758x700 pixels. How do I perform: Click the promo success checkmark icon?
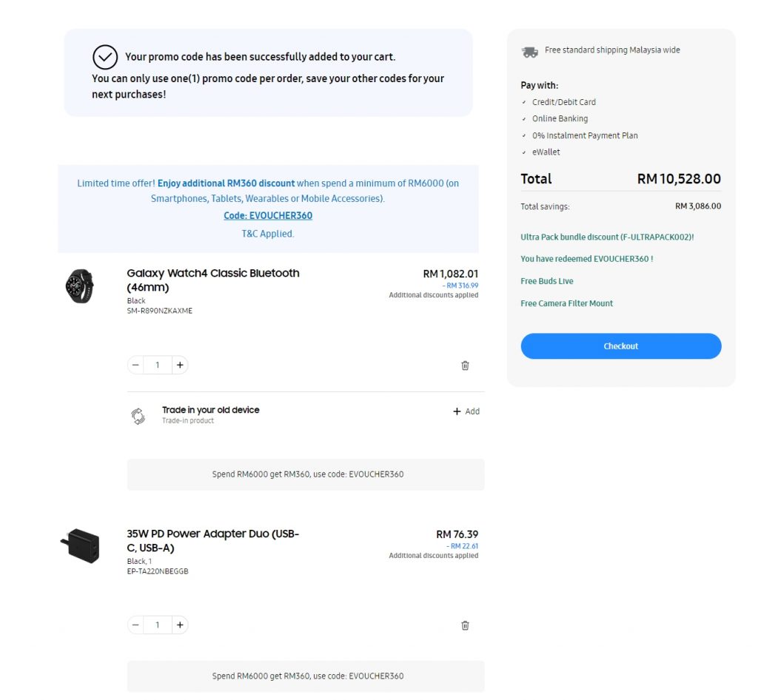click(x=105, y=57)
